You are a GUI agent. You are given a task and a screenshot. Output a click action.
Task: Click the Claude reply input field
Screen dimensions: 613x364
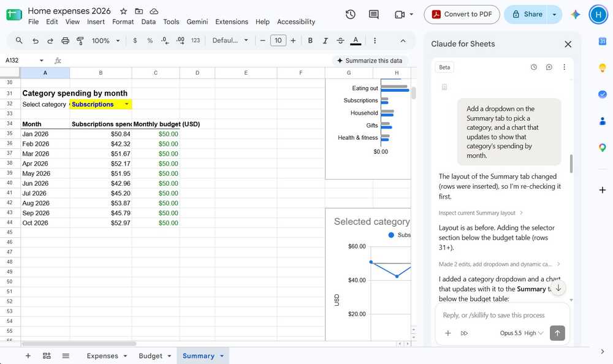(503, 315)
